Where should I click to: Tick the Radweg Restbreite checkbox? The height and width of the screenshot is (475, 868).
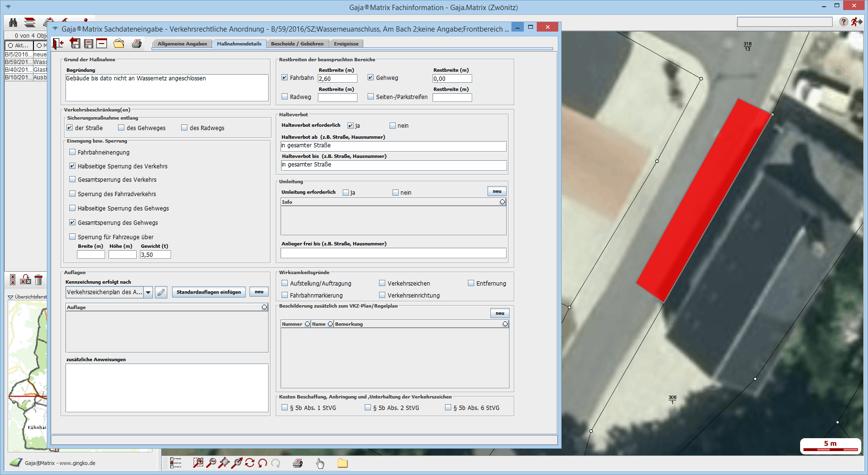(x=285, y=97)
